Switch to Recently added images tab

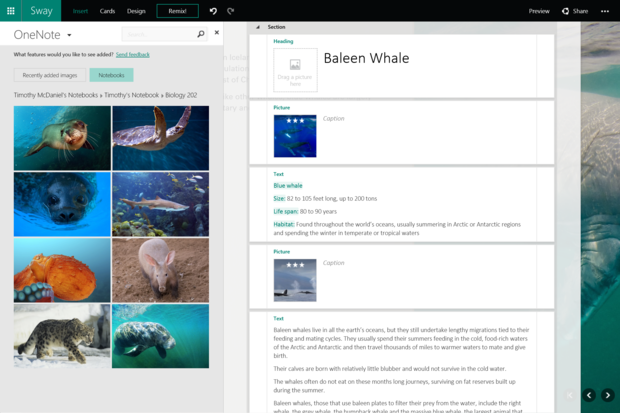50,75
